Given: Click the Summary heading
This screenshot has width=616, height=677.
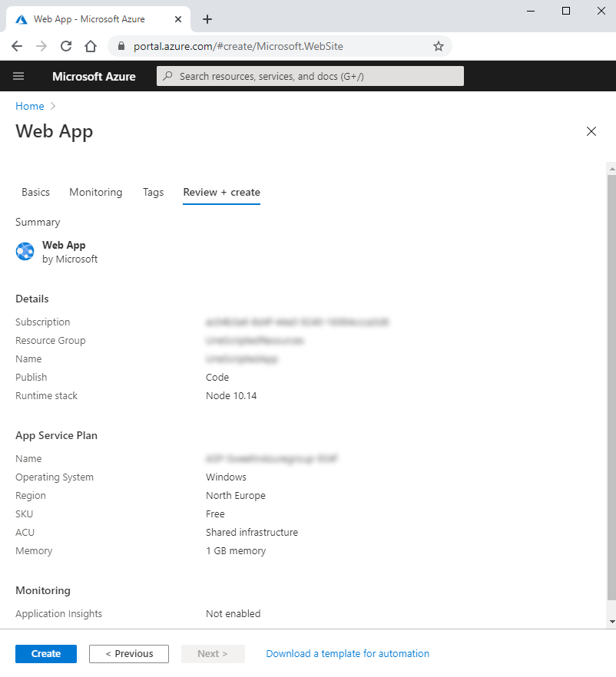Looking at the screenshot, I should (38, 223).
